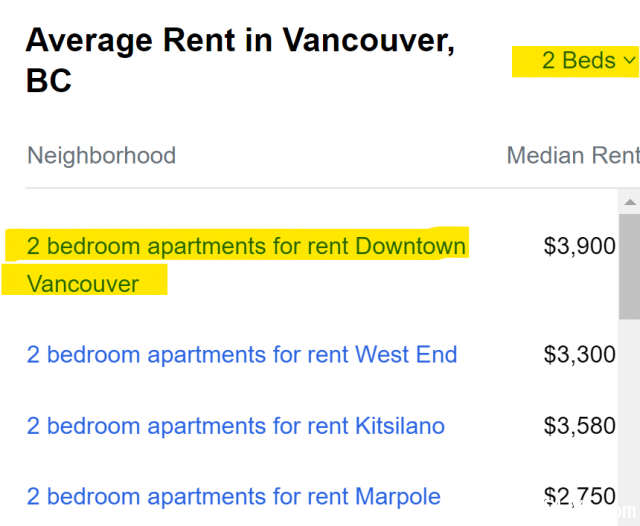Screen dimensions: 640x526
Task: Open the 2 Beds bedroom filter dropdown
Action: point(588,60)
